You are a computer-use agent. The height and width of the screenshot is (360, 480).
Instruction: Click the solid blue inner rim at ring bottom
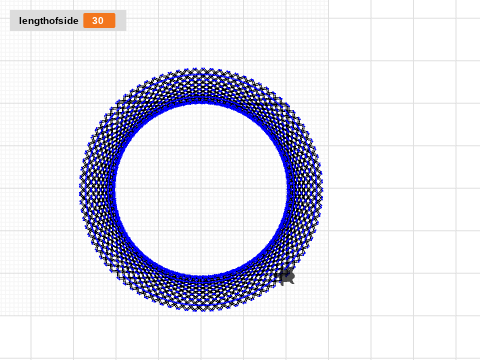click(201, 277)
